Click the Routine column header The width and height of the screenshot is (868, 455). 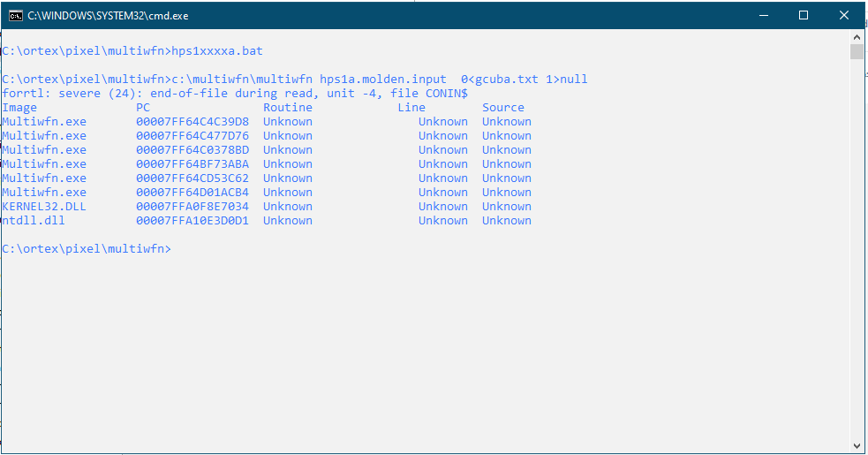coord(288,108)
